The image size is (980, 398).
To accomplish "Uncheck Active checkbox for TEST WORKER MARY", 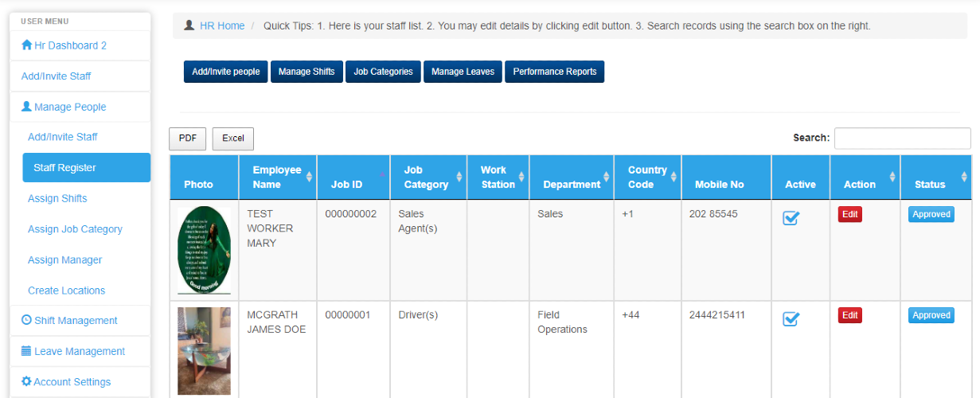I will (791, 217).
